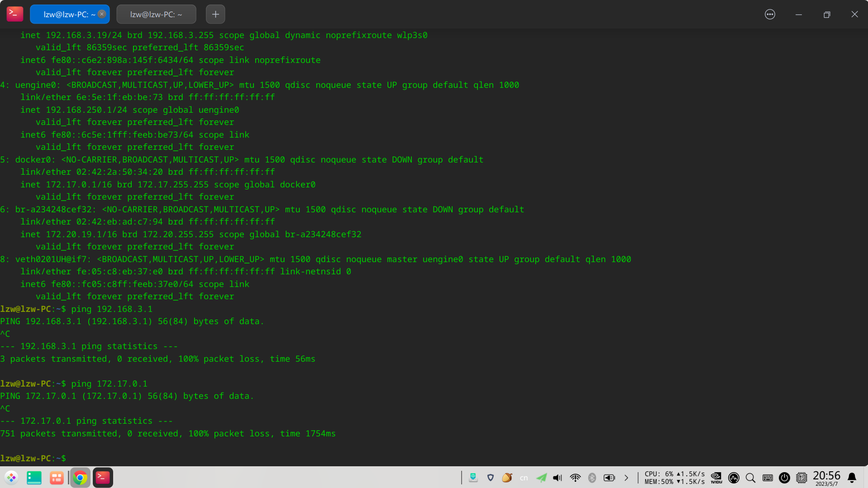
Task: Click the '4: uengine0' interface line
Action: 260,85
